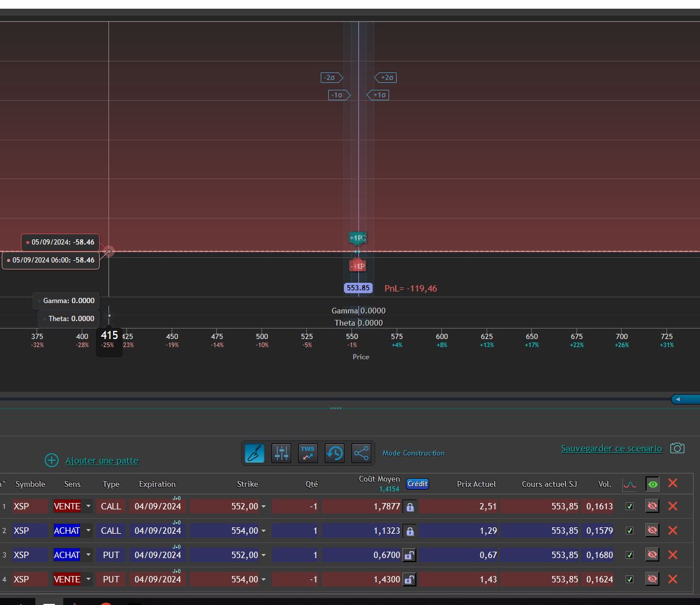Open the sliders adjustment tool

point(281,453)
